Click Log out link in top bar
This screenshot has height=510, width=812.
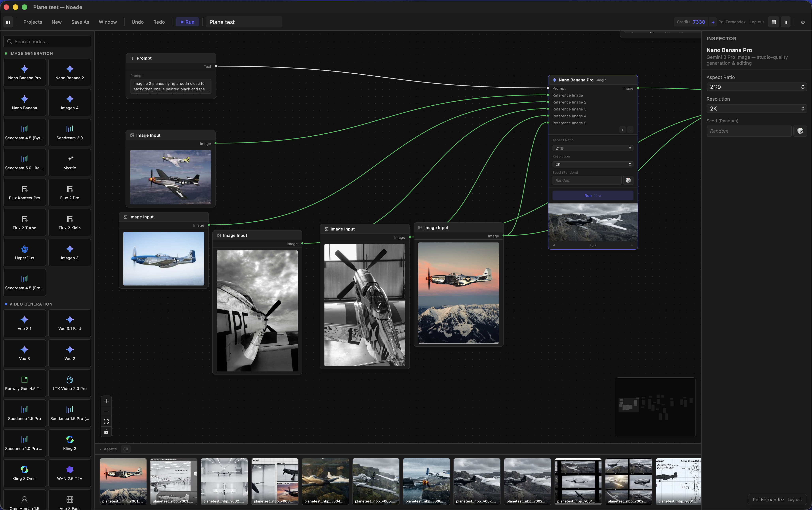757,22
